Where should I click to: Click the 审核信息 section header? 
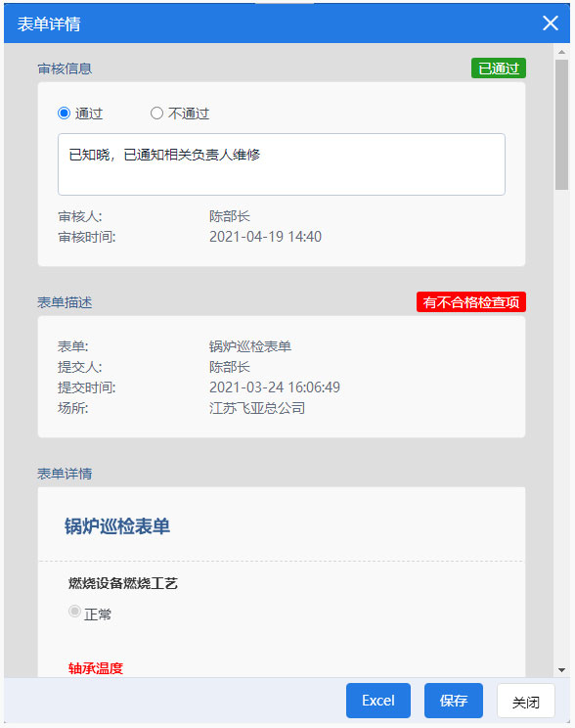[x=65, y=68]
